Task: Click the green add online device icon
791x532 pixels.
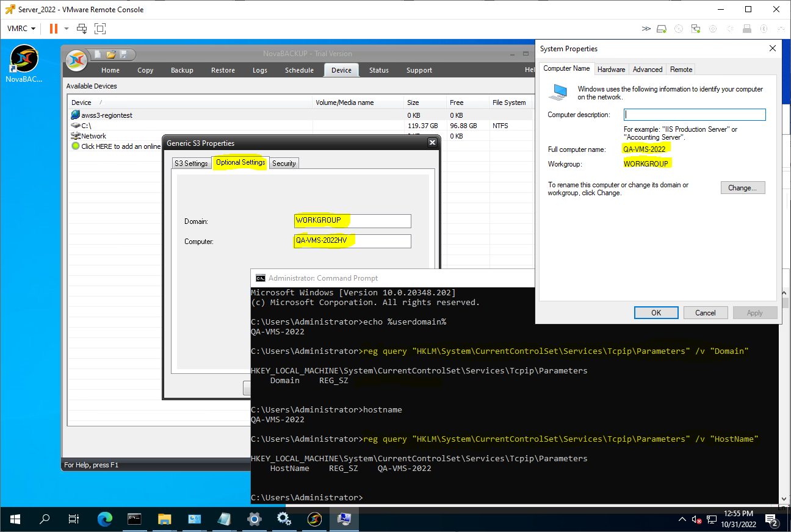Action: [x=76, y=146]
